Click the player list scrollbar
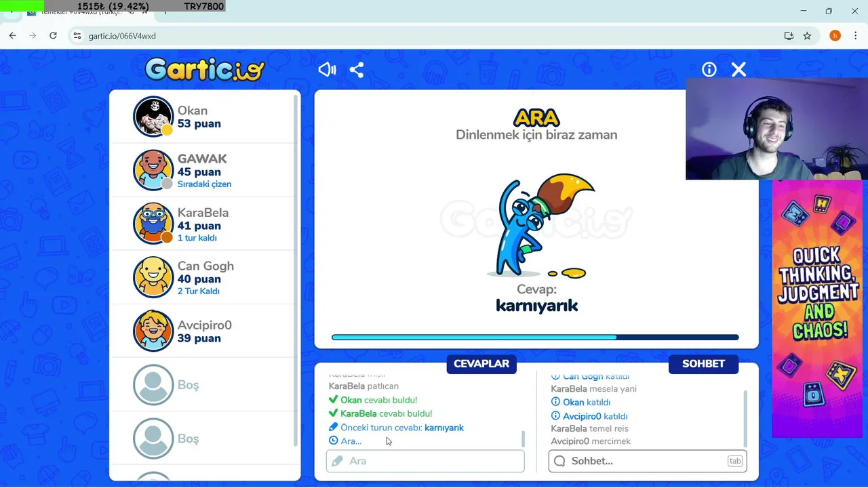 coord(296,271)
